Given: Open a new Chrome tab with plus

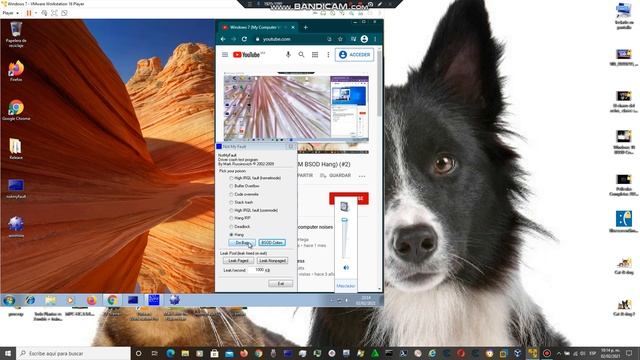Looking at the screenshot, I should click(x=305, y=27).
